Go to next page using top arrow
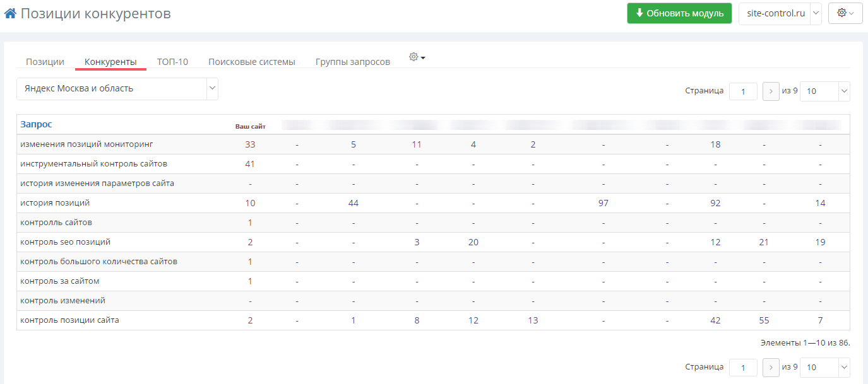Screen dimensions: 868x384 tap(771, 91)
